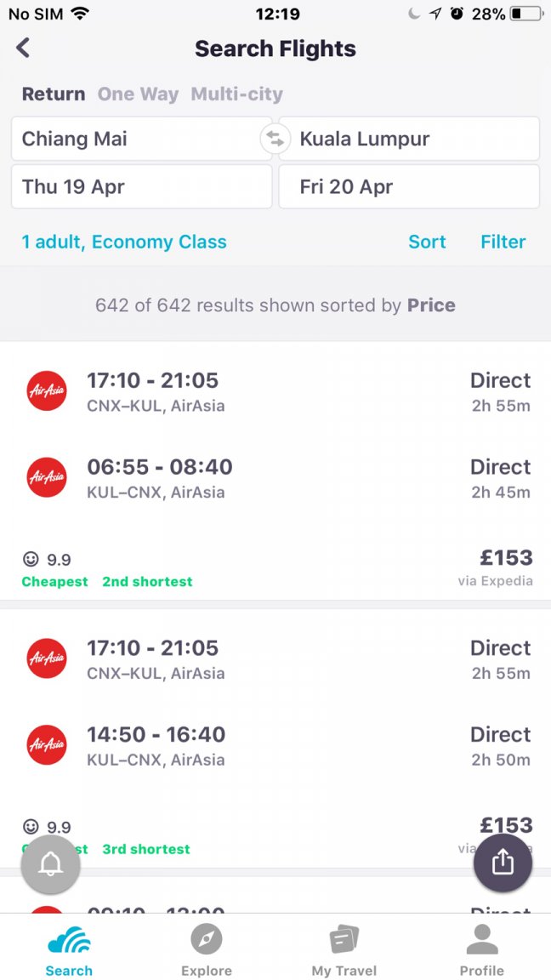Swap origin and destination cities icon
The height and width of the screenshot is (980, 551).
click(x=275, y=140)
